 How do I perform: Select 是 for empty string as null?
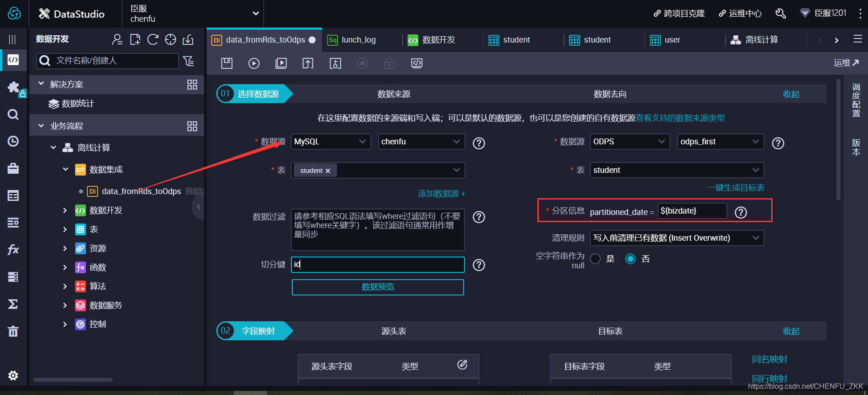[595, 259]
